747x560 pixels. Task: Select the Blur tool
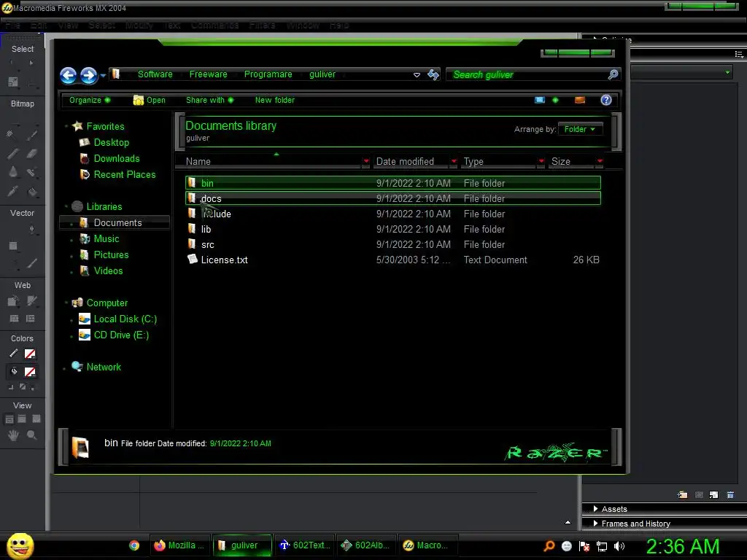click(x=13, y=172)
